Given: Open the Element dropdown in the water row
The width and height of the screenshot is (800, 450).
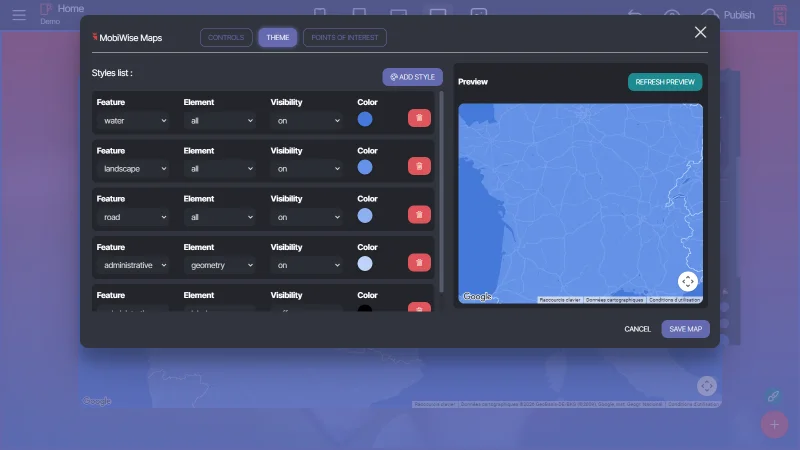Looking at the screenshot, I should 220,121.
